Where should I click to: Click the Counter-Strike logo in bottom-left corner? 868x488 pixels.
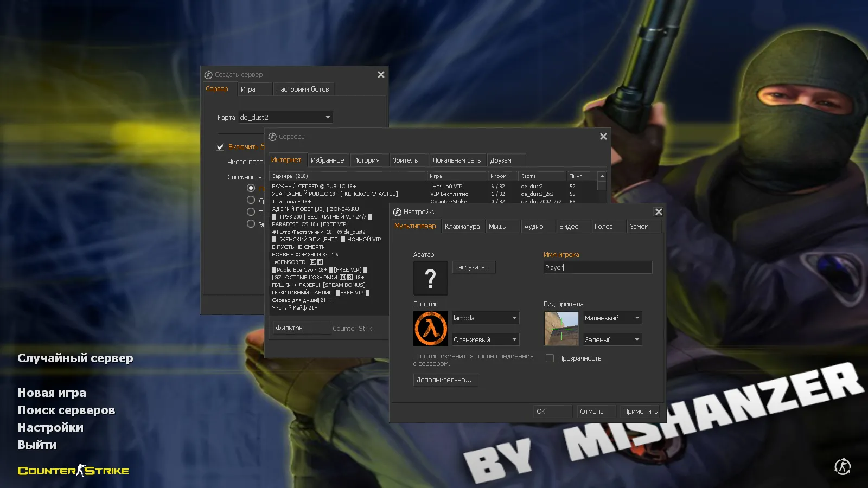[73, 470]
